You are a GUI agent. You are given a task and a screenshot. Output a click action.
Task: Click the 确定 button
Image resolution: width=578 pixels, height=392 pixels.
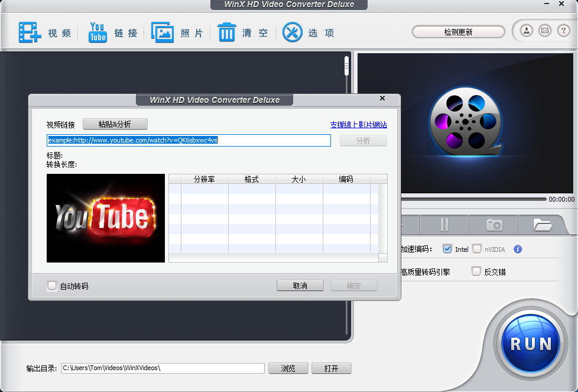[354, 286]
